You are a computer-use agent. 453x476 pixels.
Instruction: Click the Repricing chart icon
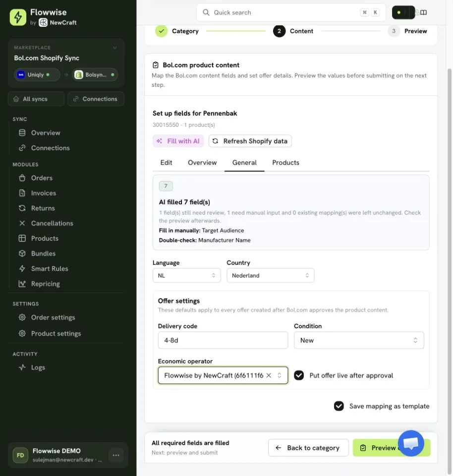[22, 284]
